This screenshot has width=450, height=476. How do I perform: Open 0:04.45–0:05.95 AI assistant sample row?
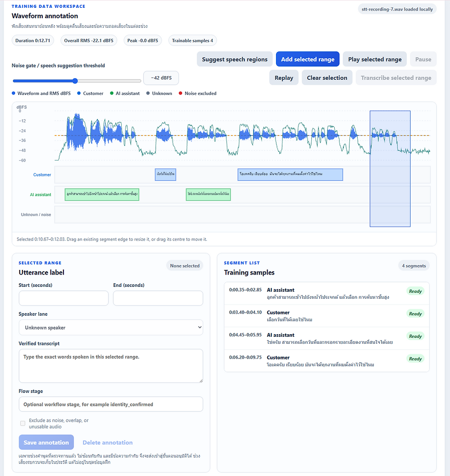pyautogui.click(x=327, y=338)
